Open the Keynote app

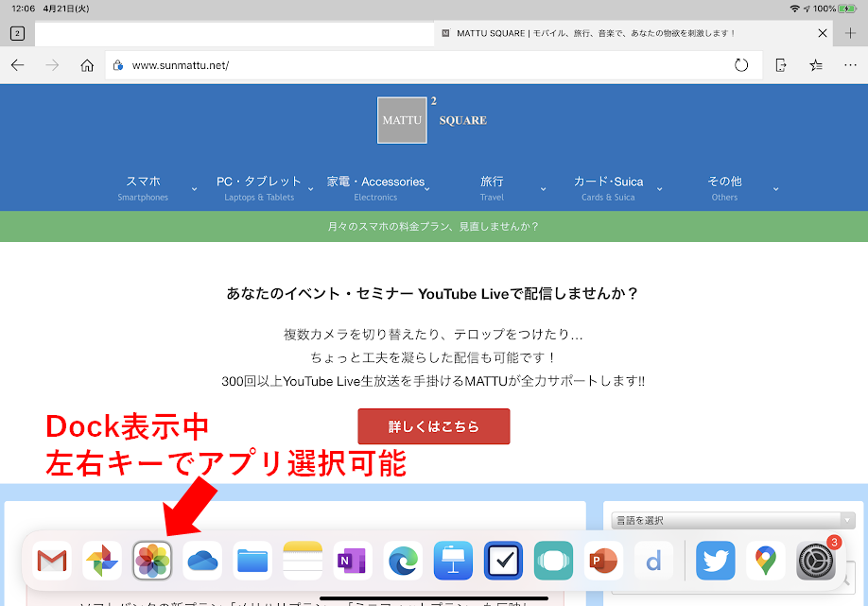(x=453, y=561)
